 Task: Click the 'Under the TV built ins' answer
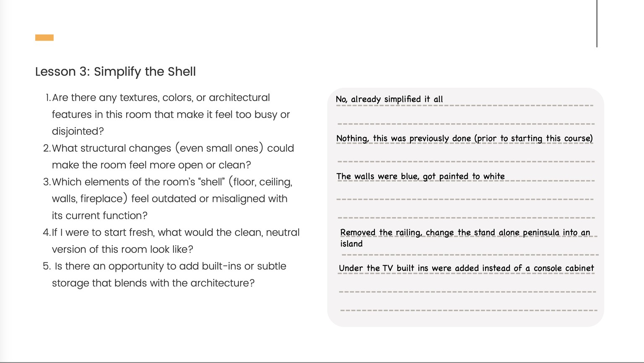[x=466, y=268]
